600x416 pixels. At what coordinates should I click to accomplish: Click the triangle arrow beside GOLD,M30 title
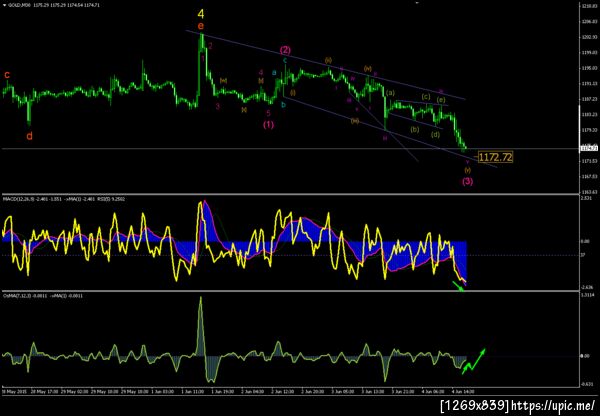[x=4, y=6]
